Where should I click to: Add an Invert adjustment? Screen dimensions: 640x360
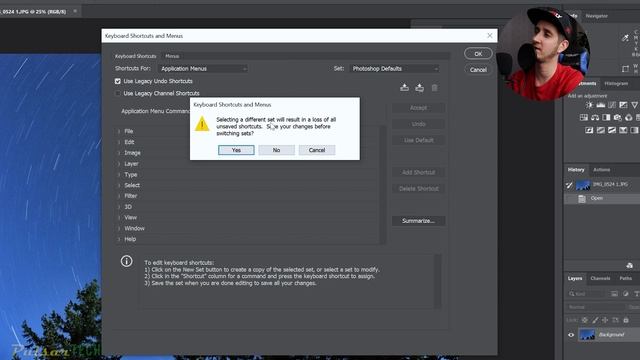pos(589,130)
